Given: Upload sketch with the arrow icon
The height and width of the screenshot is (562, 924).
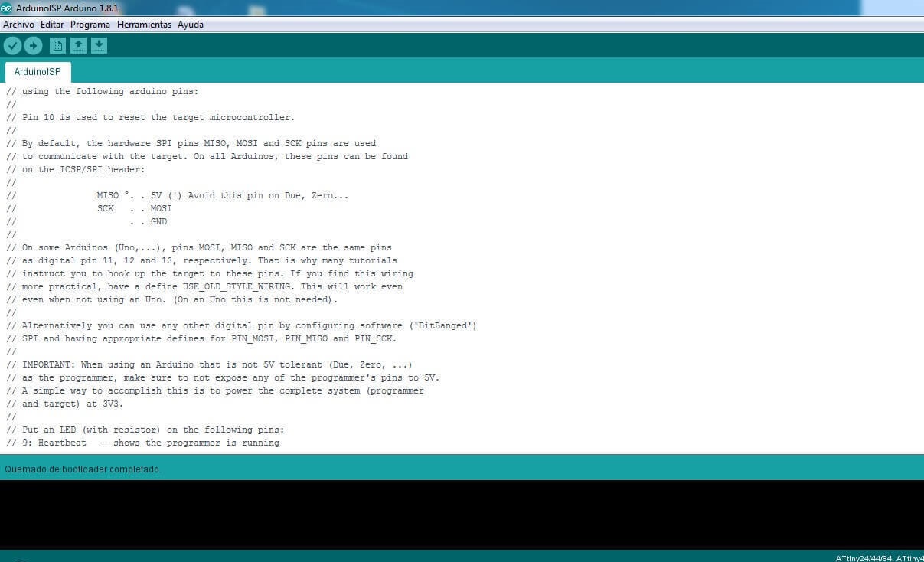Looking at the screenshot, I should pos(33,46).
